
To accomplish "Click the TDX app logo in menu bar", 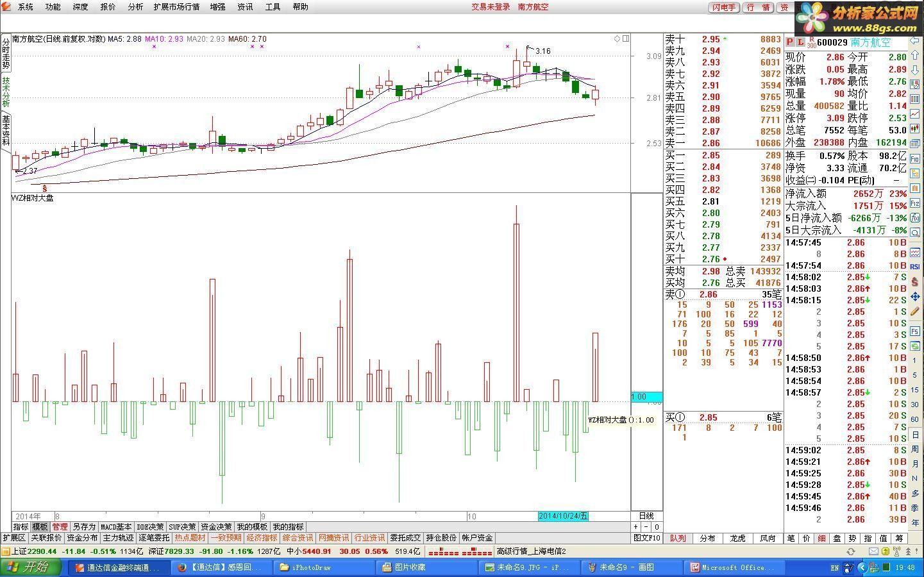I will 6,6.
